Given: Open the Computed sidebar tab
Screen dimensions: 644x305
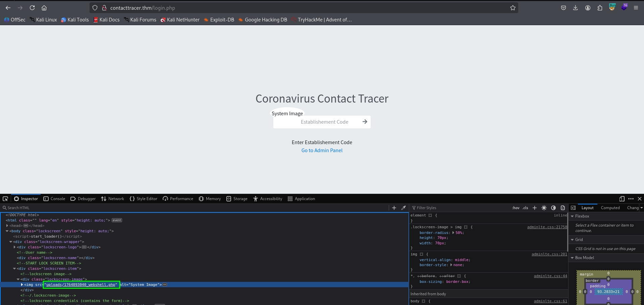Looking at the screenshot, I should [610, 208].
